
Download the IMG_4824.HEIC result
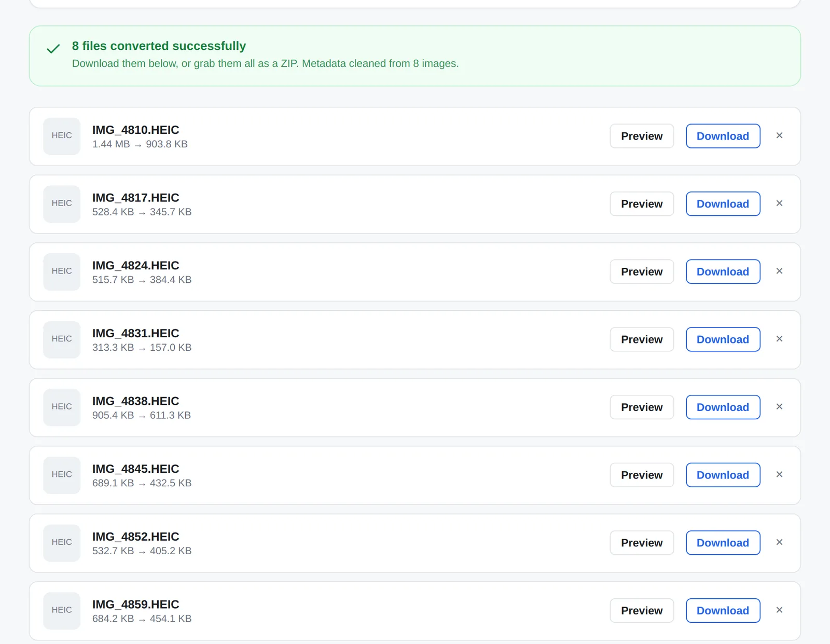tap(723, 271)
